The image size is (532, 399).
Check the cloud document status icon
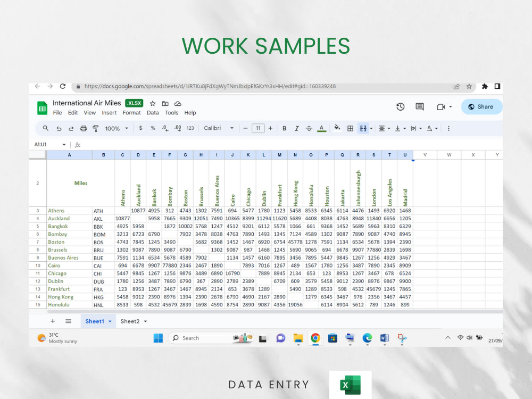coord(178,104)
